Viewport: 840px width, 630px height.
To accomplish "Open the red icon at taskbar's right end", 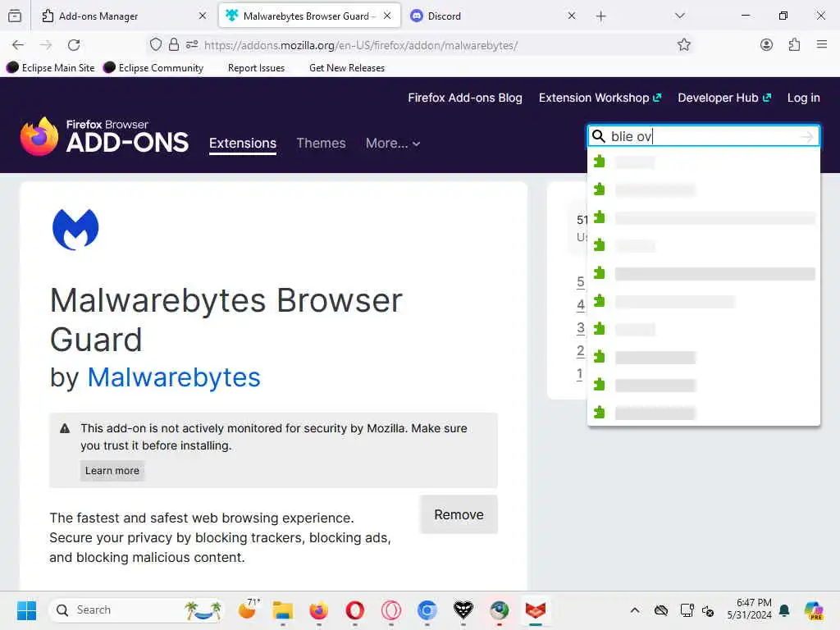I will [535, 610].
